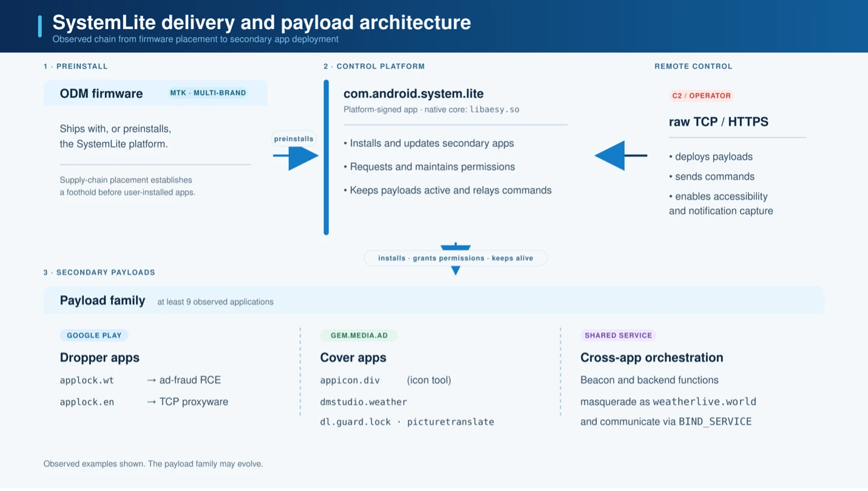
Task: Click the "2 · CONTROL PLATFORM" section label
Action: pyautogui.click(x=374, y=66)
